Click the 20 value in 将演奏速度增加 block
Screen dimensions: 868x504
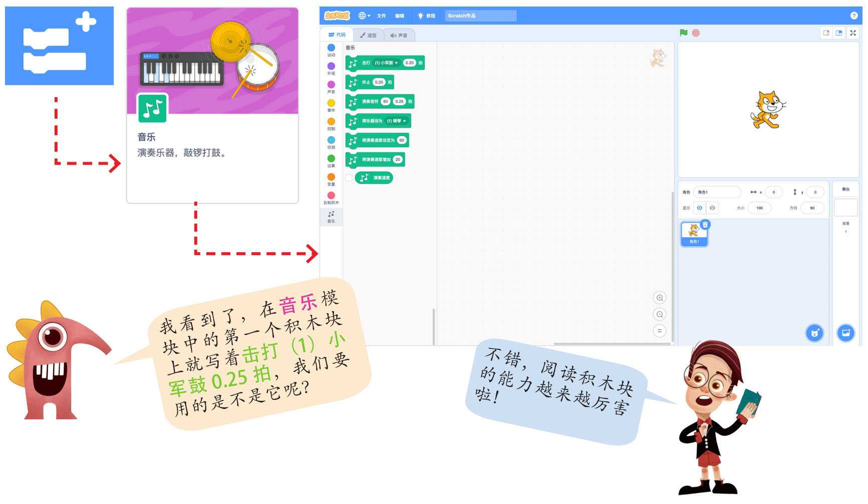tap(398, 160)
